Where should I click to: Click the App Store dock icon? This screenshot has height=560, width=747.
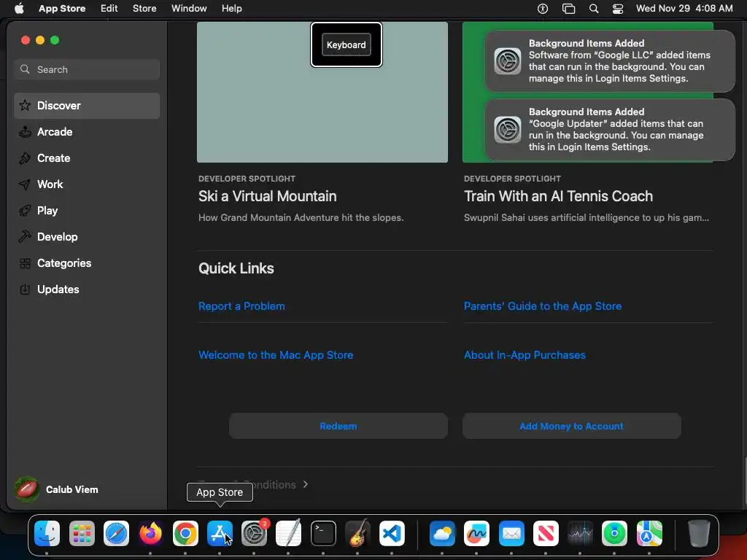[220, 533]
